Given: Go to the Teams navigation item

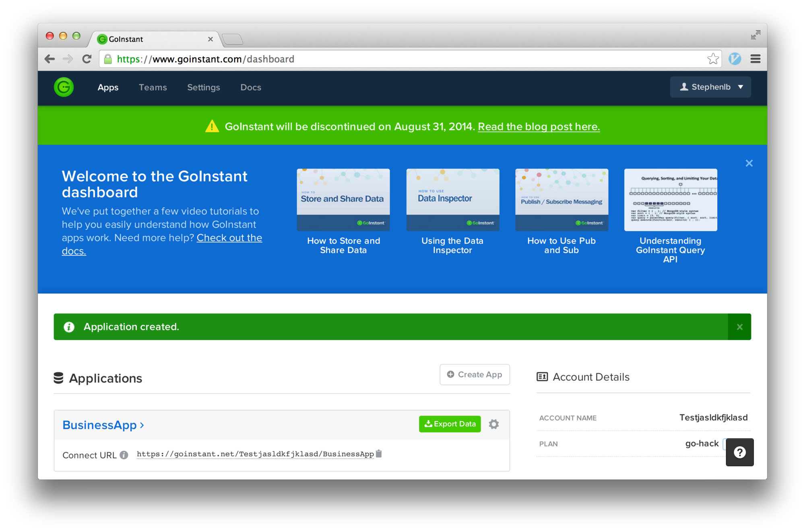Looking at the screenshot, I should (153, 87).
